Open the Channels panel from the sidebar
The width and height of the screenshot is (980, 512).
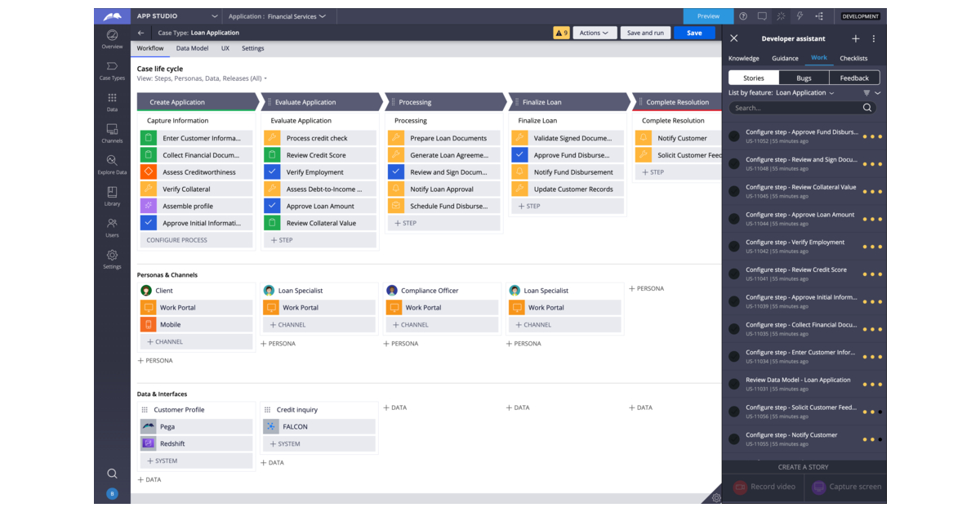point(112,131)
